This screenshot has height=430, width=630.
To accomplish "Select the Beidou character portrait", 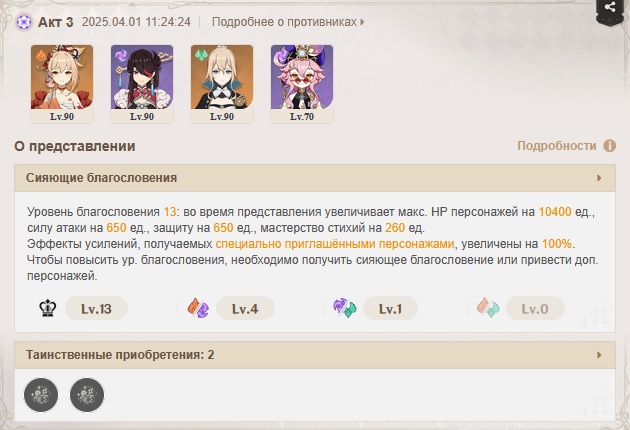I will point(142,83).
